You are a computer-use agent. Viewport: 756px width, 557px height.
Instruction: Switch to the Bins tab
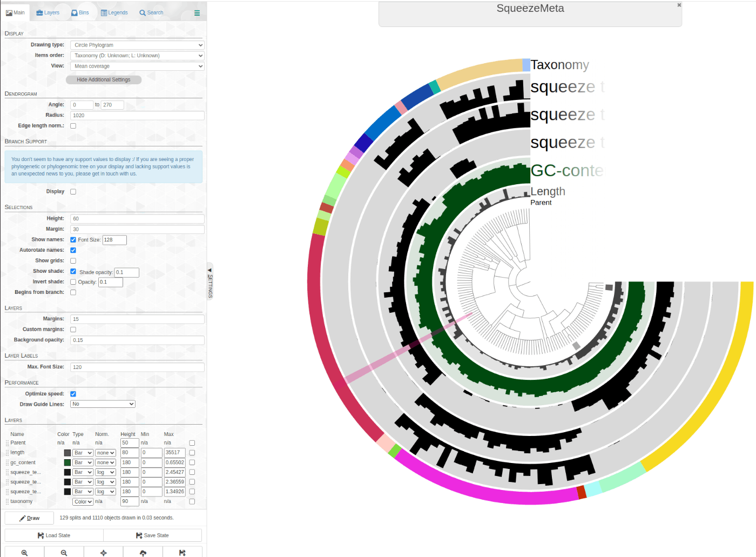click(80, 13)
